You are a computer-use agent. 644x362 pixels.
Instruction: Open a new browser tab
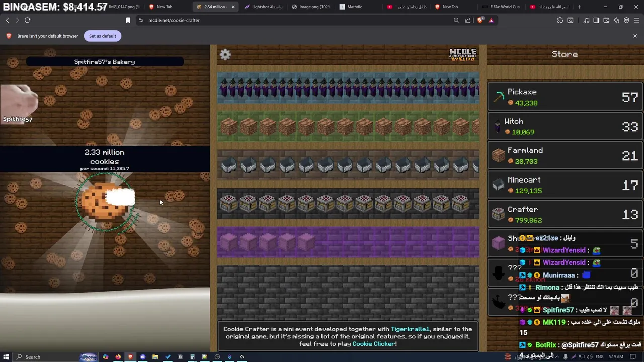(x=579, y=7)
